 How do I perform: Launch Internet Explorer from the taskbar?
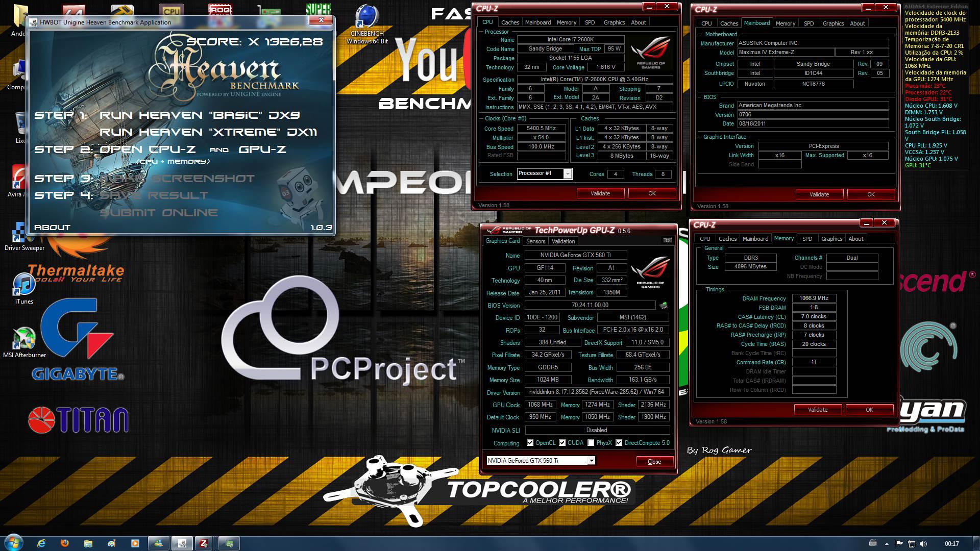pyautogui.click(x=41, y=543)
